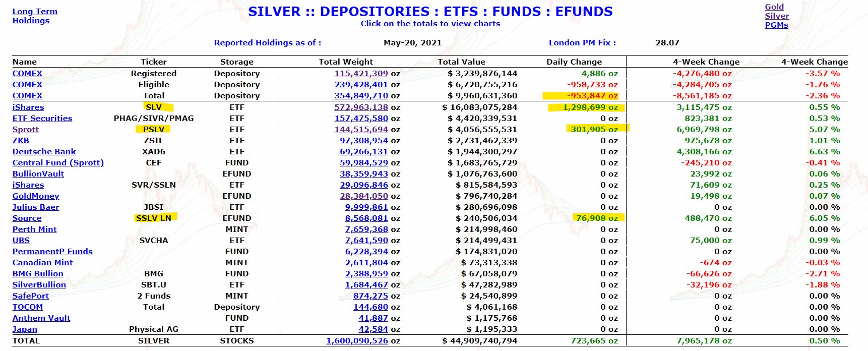This screenshot has width=868, height=351.
Task: View chart for Anthem Vault weight 41,887
Action: (374, 318)
